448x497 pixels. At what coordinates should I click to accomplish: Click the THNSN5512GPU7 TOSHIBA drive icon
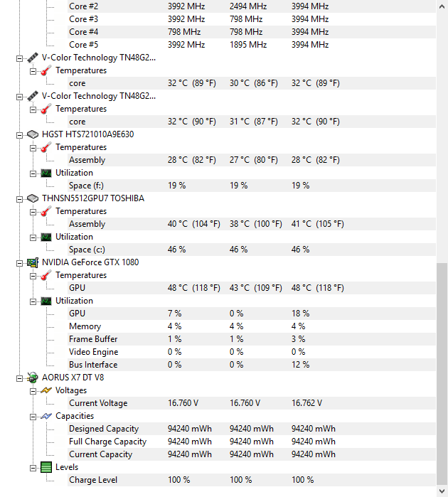[33, 198]
